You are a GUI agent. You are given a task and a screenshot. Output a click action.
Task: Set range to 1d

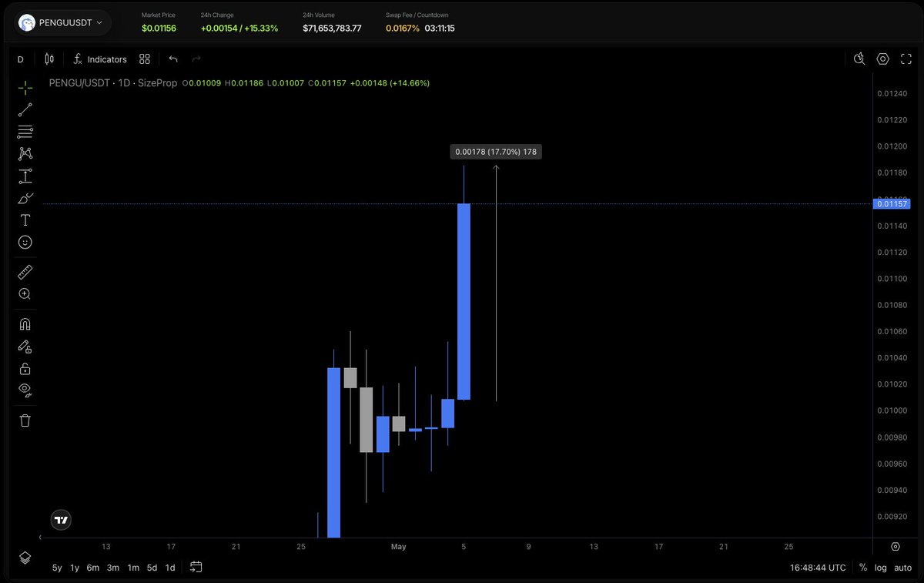(170, 568)
